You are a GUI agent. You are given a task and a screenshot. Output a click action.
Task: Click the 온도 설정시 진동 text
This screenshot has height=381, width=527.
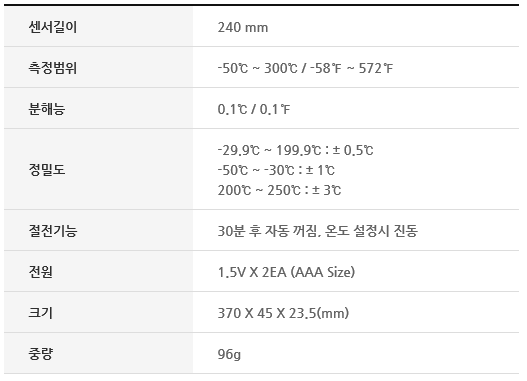coord(371,231)
